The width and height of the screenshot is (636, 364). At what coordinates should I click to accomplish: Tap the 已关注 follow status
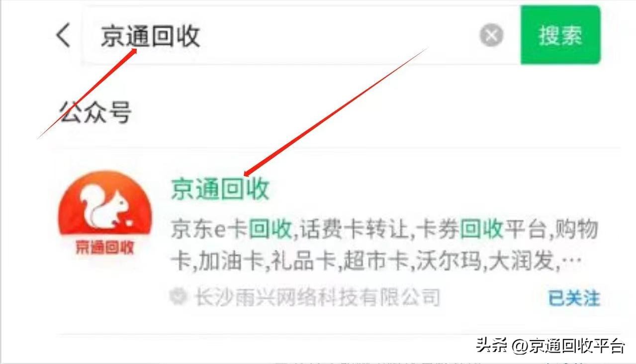[574, 298]
